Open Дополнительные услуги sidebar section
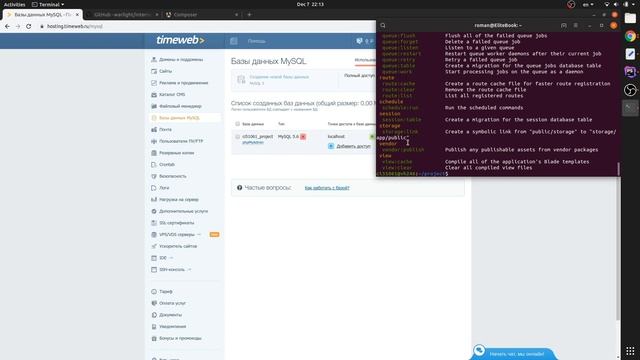640x360 pixels. pyautogui.click(x=183, y=211)
